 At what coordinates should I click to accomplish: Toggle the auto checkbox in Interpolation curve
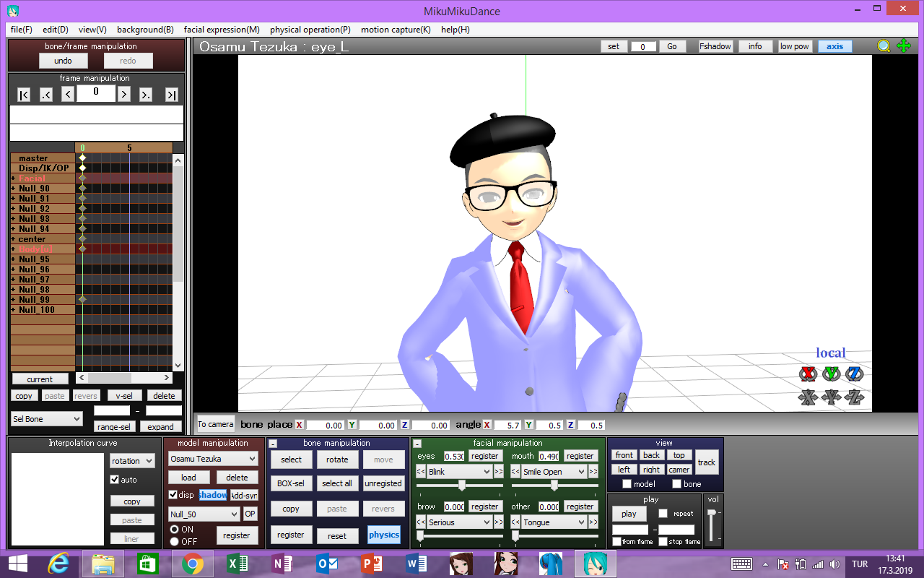click(x=114, y=480)
